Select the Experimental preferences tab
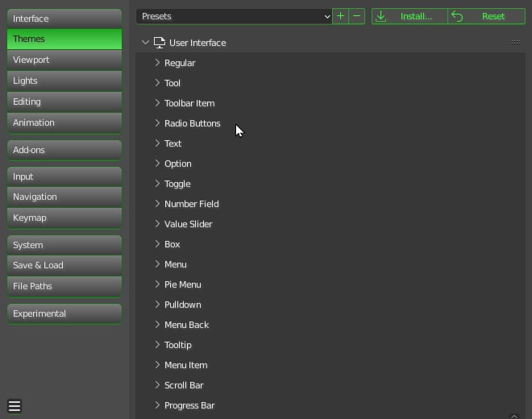 64,313
